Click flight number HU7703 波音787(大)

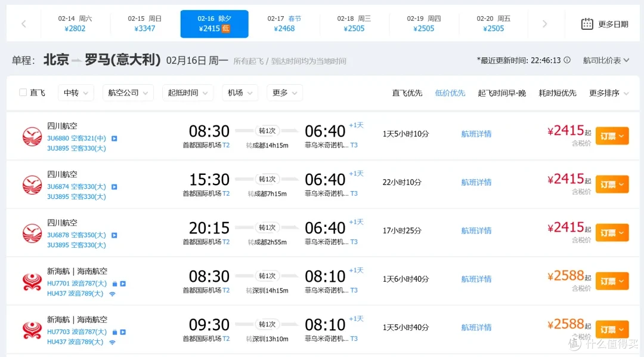[77, 332]
